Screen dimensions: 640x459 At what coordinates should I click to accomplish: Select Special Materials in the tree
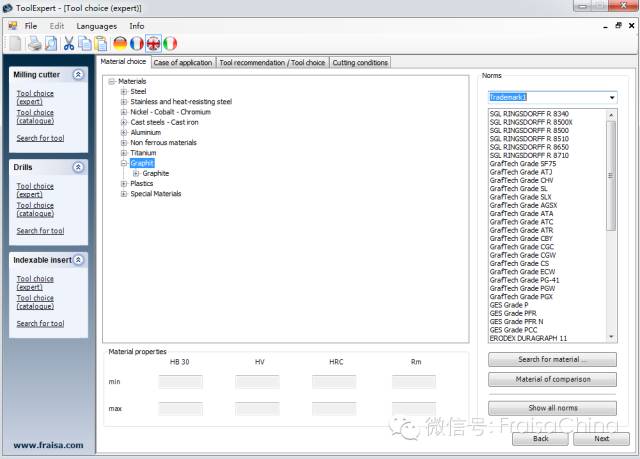point(156,193)
